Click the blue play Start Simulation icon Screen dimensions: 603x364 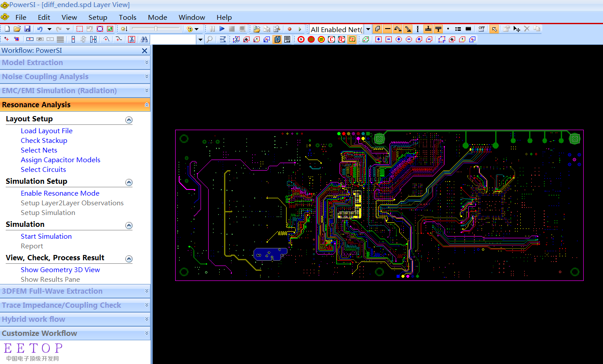[222, 29]
